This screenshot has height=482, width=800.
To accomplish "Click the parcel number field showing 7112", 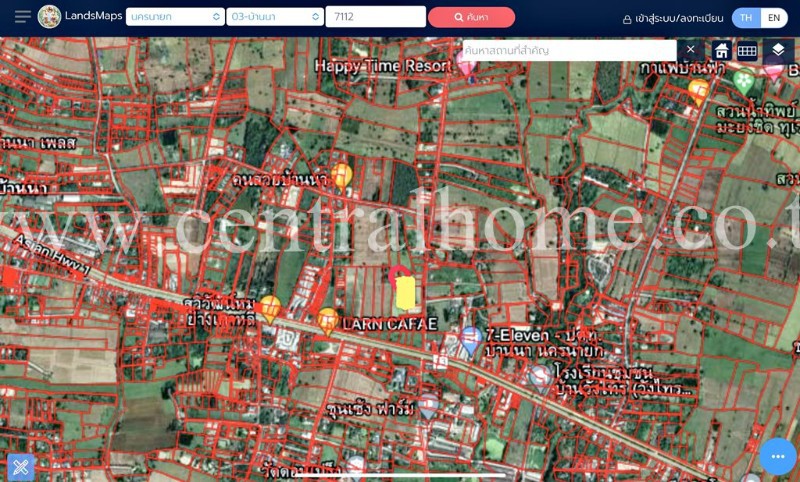I will (375, 17).
